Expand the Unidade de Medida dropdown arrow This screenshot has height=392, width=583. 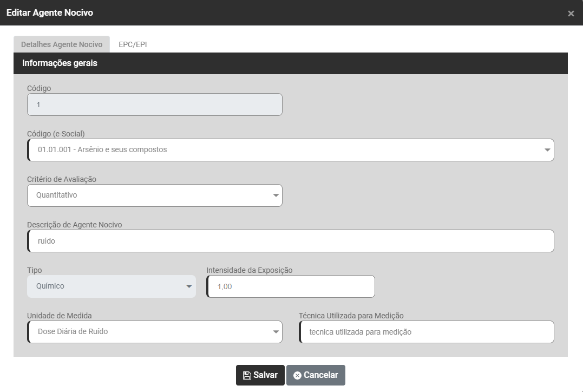tap(276, 332)
